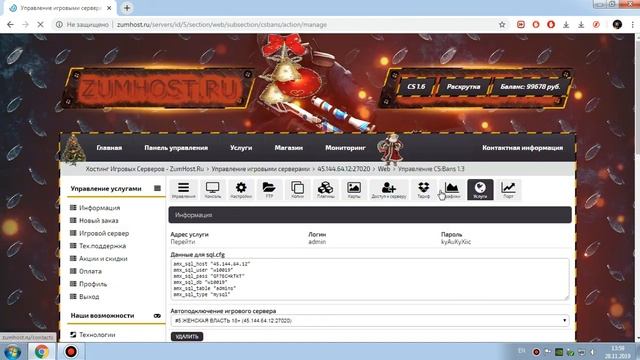Click the Не защищено site info icon
The height and width of the screenshot is (360, 640).
59,24
